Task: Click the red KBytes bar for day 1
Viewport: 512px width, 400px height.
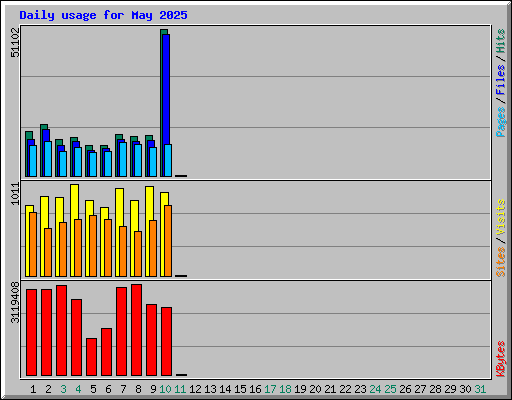Action: pos(31,333)
